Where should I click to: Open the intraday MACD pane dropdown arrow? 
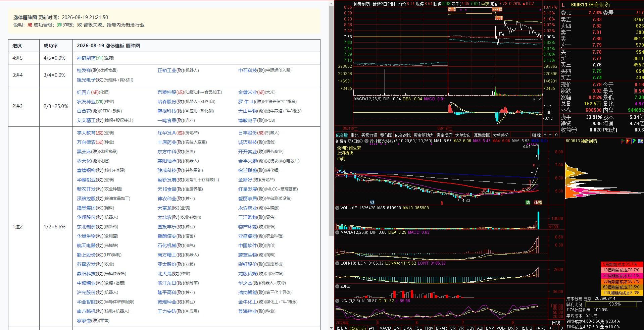point(534,99)
